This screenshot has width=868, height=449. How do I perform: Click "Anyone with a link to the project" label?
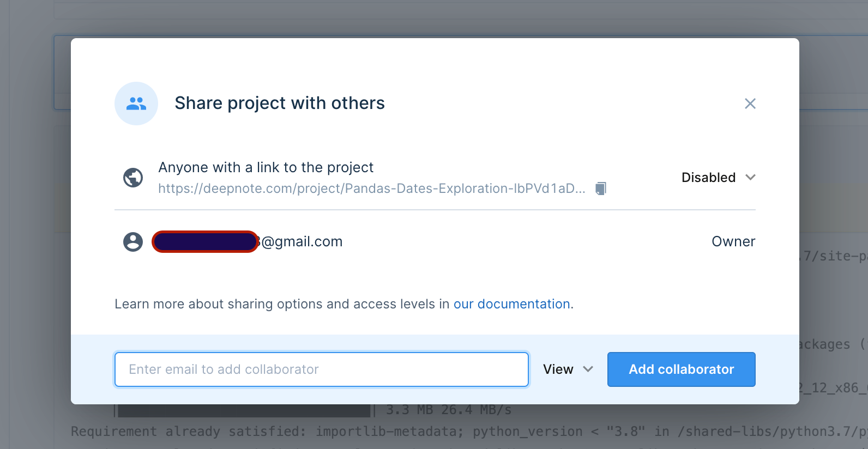pyautogui.click(x=266, y=167)
